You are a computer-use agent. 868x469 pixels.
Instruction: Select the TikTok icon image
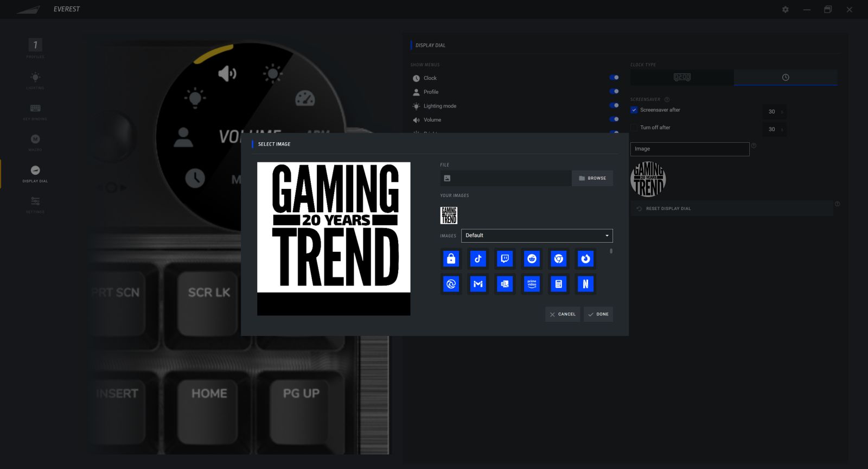tap(478, 259)
